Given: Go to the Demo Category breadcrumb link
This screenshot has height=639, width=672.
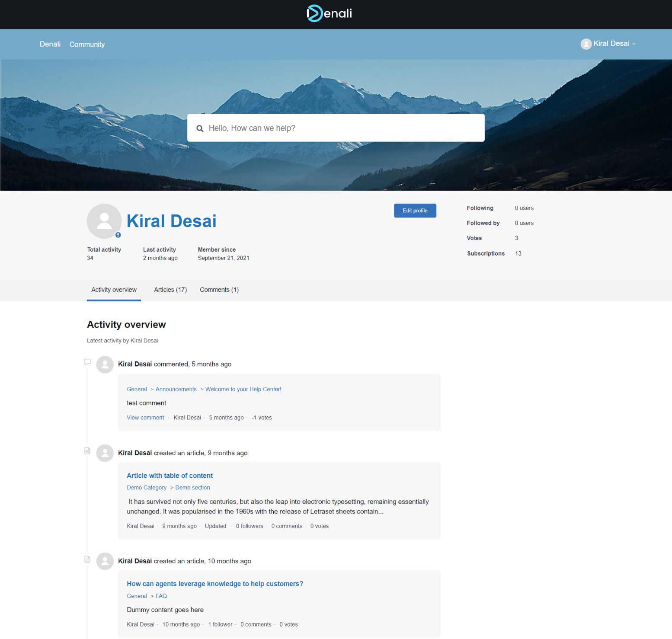Looking at the screenshot, I should [x=147, y=488].
